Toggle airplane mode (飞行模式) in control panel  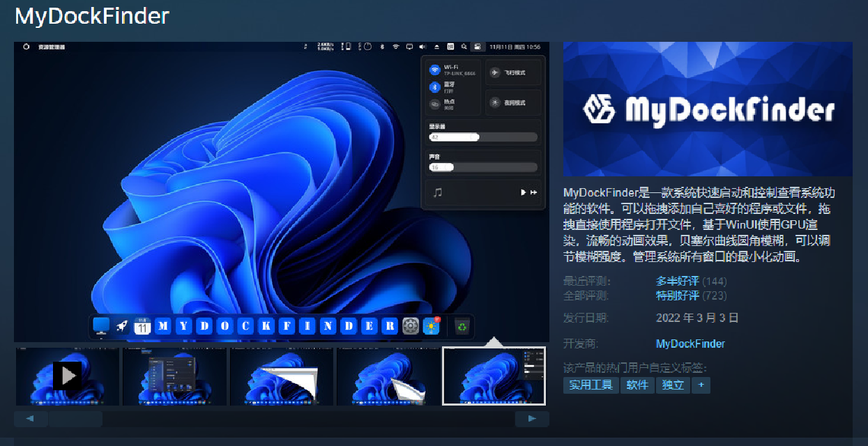[495, 72]
